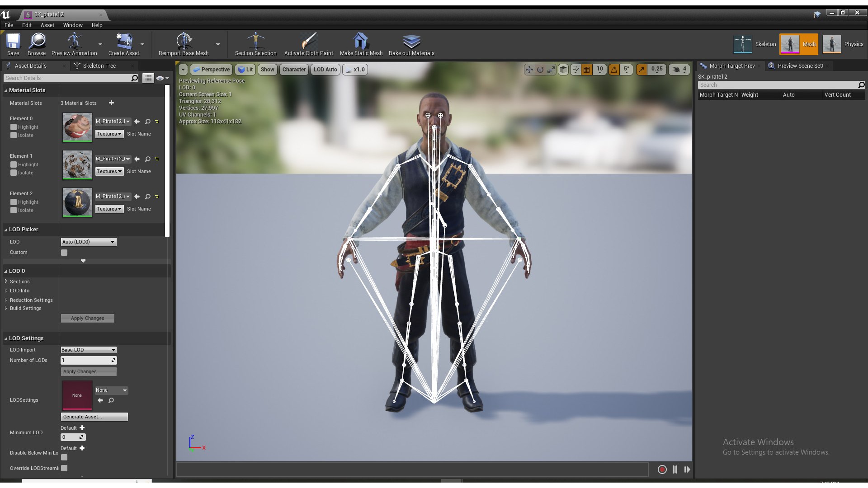Toggle details property matrix view icon

click(x=148, y=78)
